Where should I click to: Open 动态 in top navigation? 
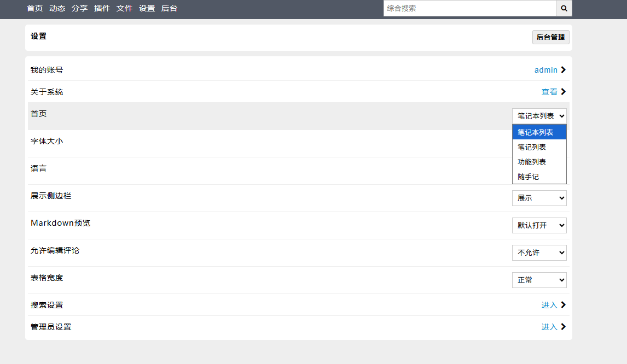pyautogui.click(x=57, y=8)
